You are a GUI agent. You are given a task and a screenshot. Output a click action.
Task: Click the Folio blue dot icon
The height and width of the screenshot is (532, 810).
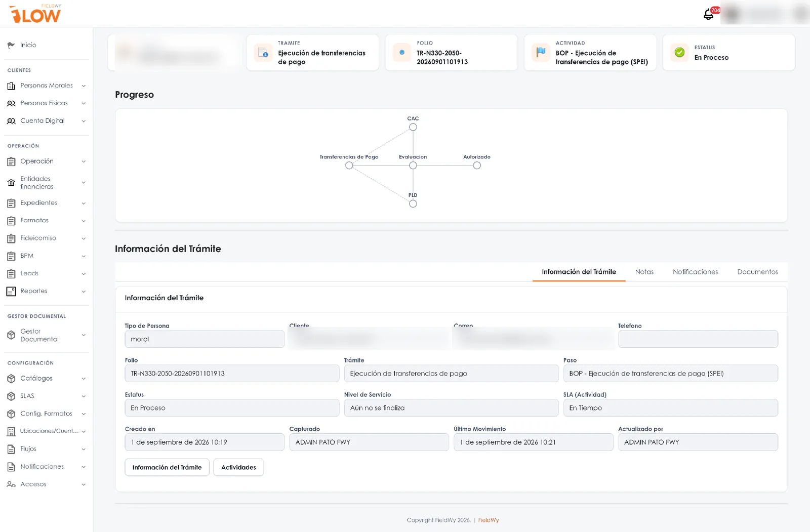[402, 52]
